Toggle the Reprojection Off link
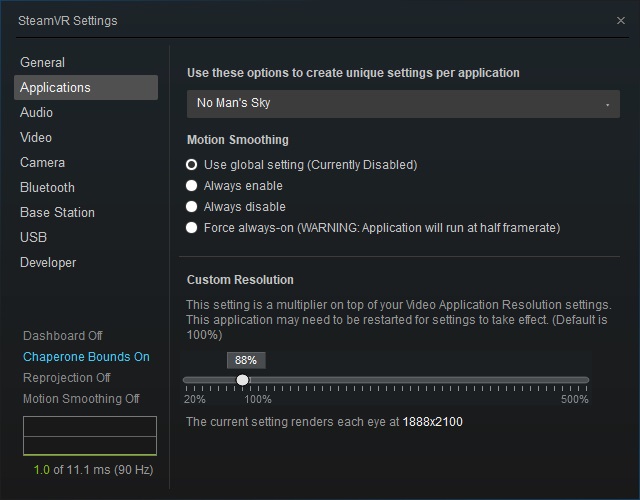Image resolution: width=640 pixels, height=500 pixels. click(67, 378)
